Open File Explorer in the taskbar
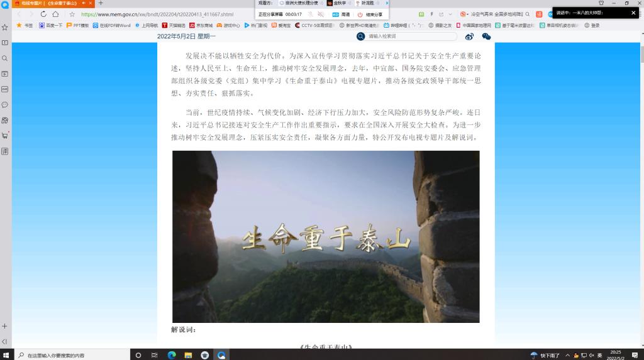Screen dimensions: 644x360 point(188,355)
